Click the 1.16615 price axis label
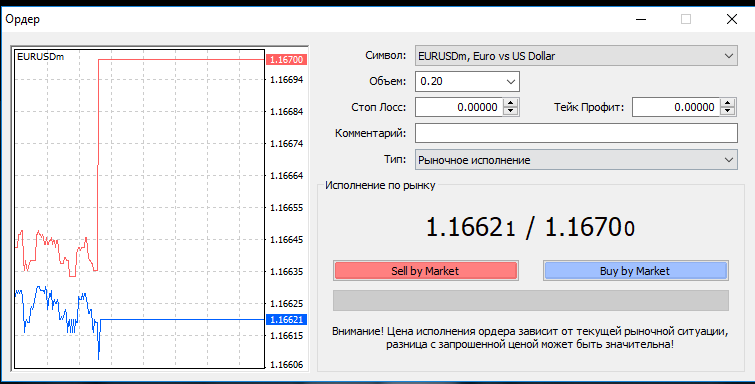 click(x=287, y=336)
